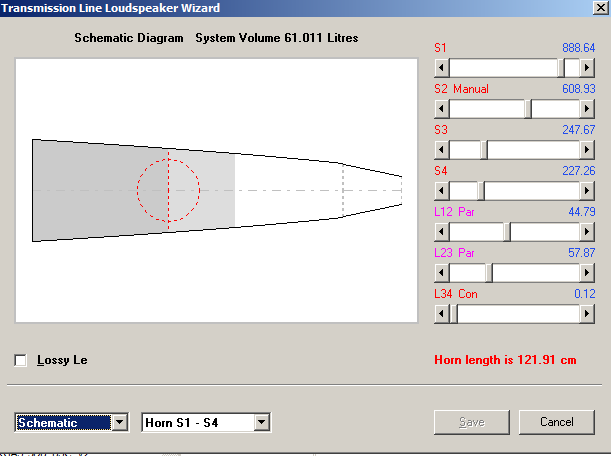This screenshot has width=611, height=456.
Task: Enable the Lossy Le checkbox
Action: pyautogui.click(x=20, y=360)
